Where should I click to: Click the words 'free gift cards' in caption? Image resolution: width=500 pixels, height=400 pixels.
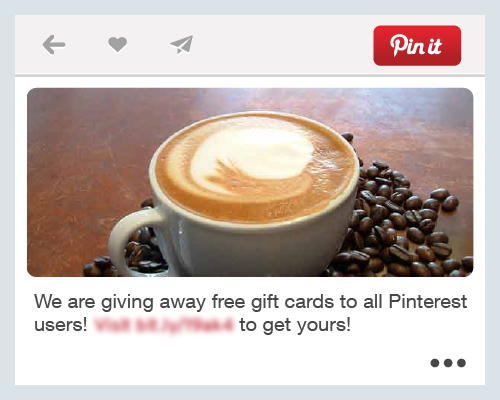[x=273, y=302]
